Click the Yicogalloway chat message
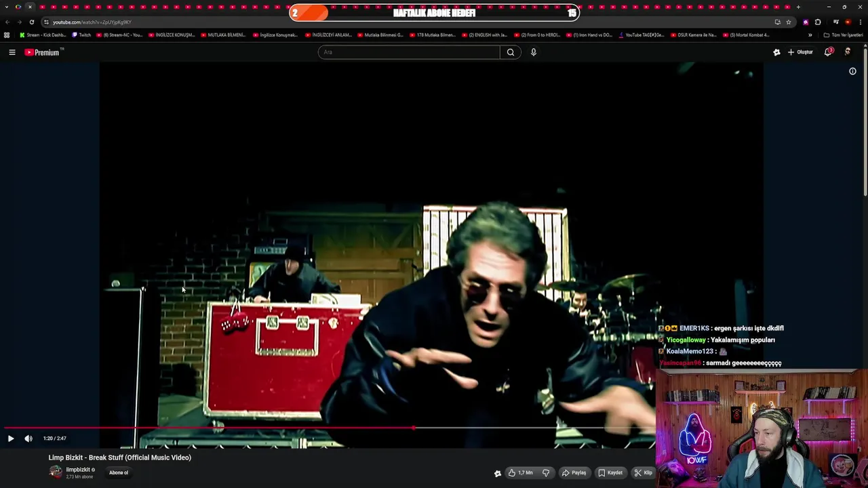 coord(717,340)
